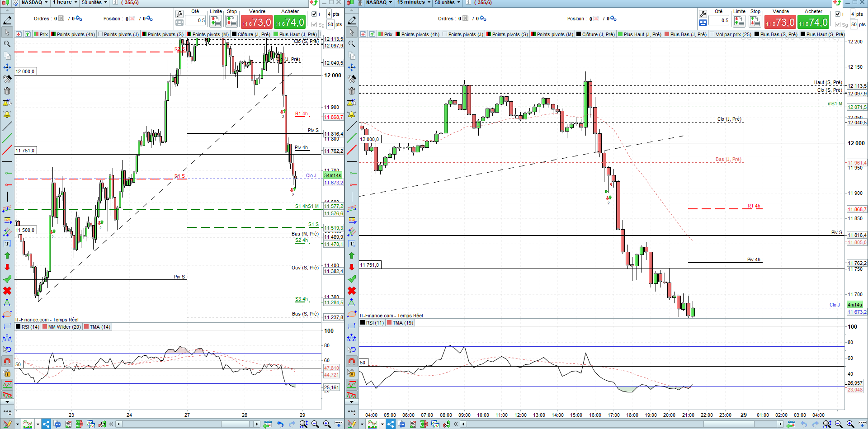Click the pencil drawing icon on left chart
The height and width of the screenshot is (429, 868).
coord(8,20)
